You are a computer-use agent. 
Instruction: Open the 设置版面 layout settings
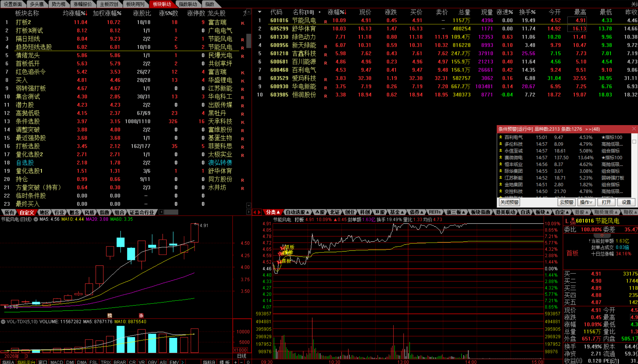coord(12,4)
